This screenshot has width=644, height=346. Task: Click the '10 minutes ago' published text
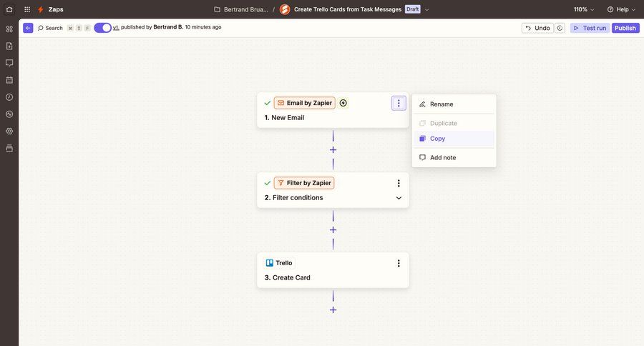[x=203, y=27]
